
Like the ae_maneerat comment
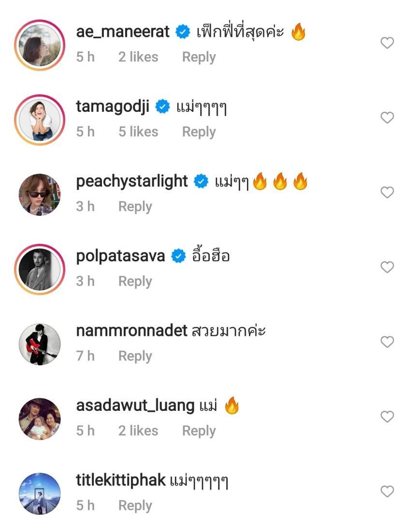click(x=387, y=43)
